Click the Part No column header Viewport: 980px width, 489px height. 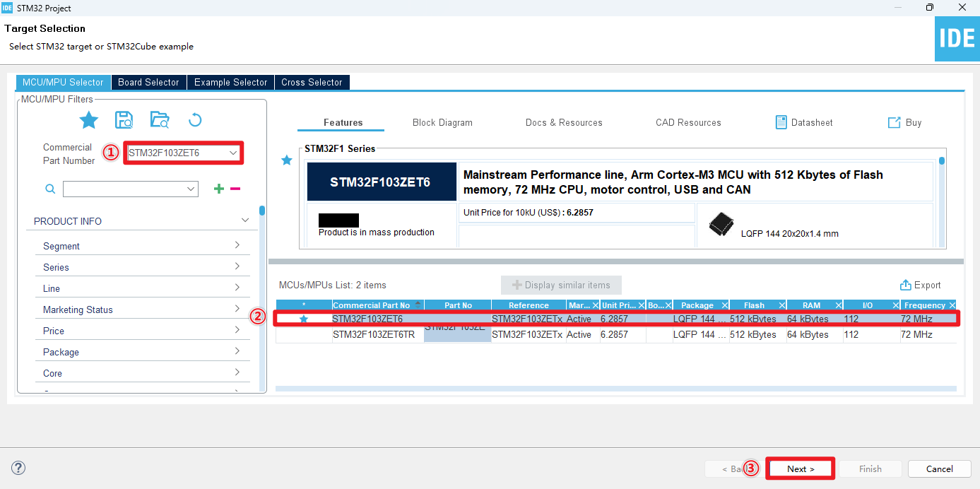tap(458, 305)
